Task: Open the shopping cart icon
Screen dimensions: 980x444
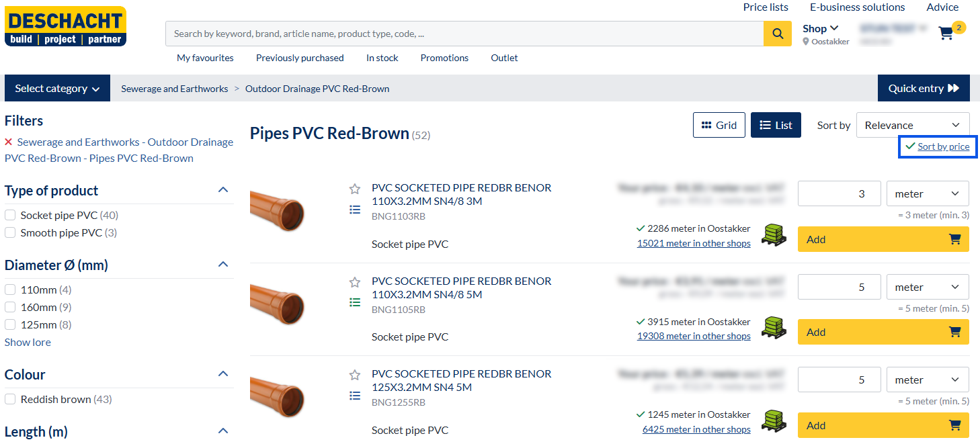Action: [x=946, y=34]
